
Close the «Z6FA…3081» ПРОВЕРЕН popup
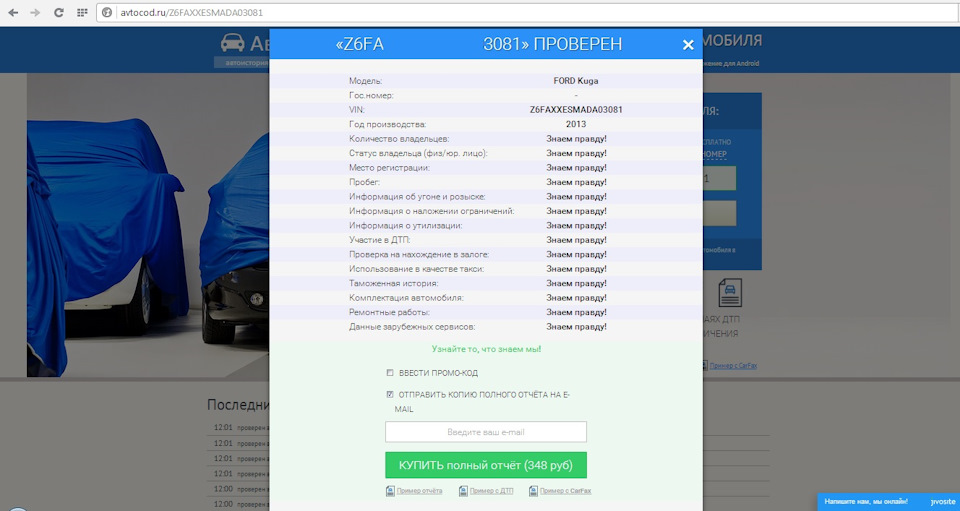pyautogui.click(x=688, y=45)
